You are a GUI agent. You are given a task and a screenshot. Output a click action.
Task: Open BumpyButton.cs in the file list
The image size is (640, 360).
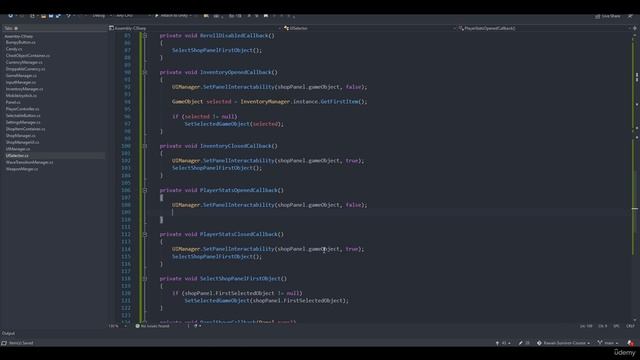point(20,42)
